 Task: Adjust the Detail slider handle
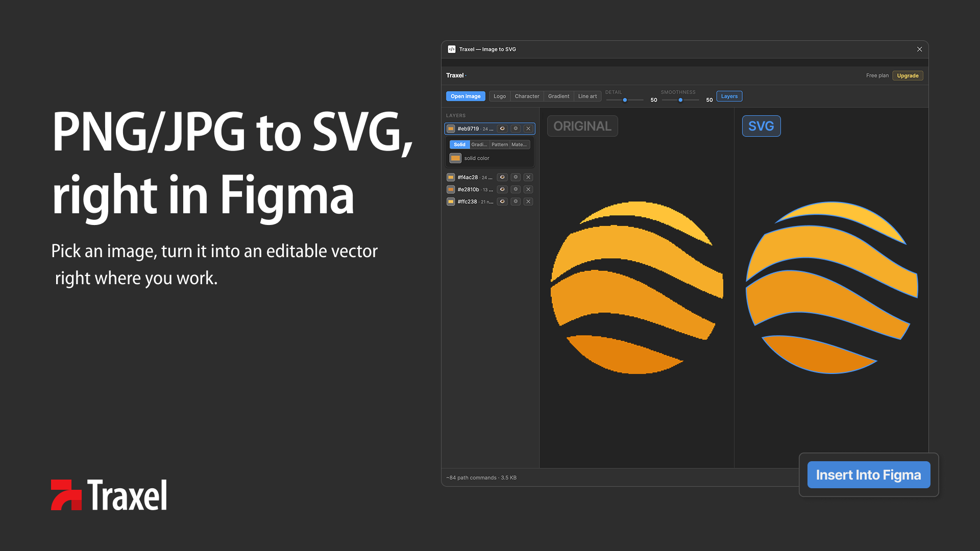pos(625,100)
